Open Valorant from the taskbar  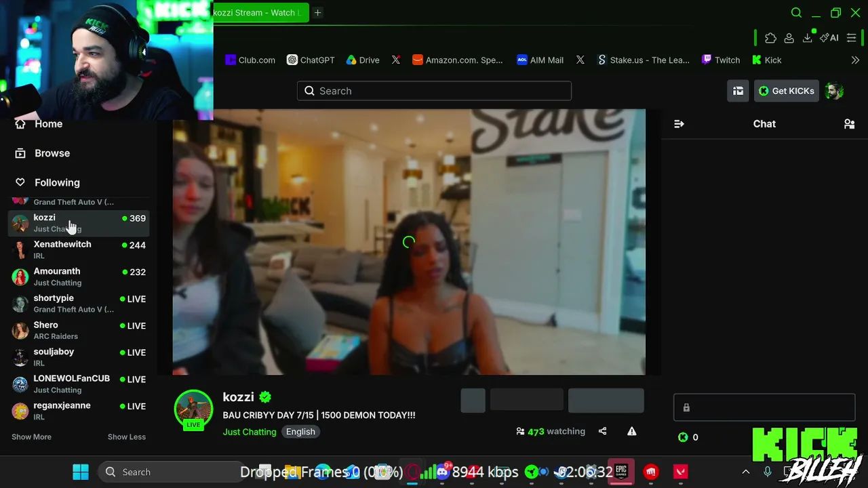(x=681, y=472)
